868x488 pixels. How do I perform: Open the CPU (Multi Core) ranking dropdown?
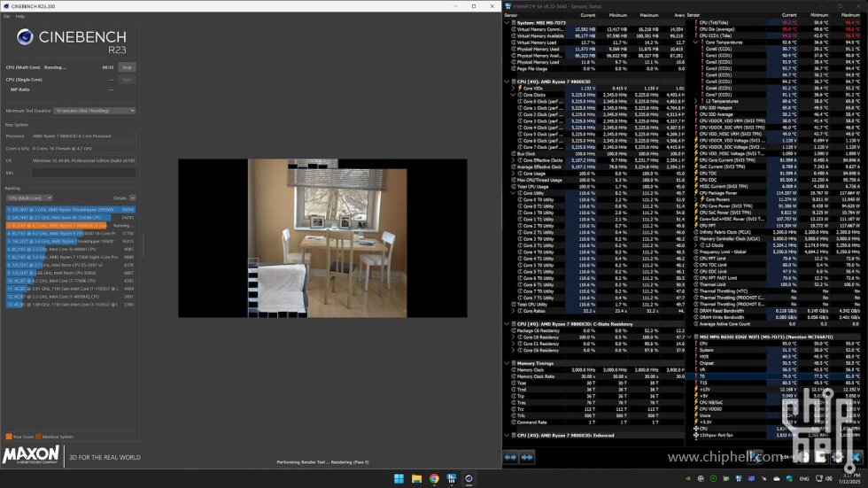coord(29,198)
